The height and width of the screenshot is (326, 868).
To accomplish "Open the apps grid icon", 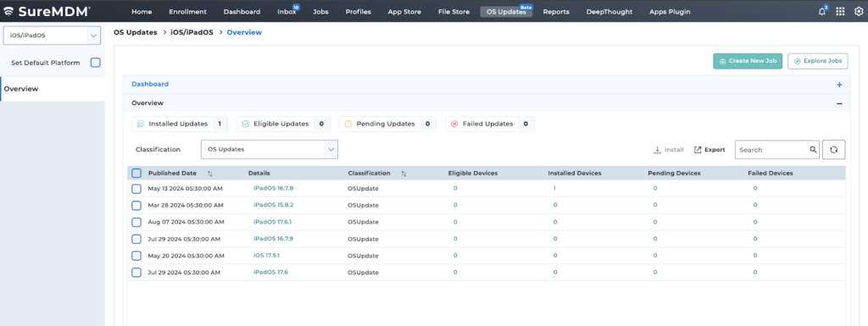I will coord(840,12).
